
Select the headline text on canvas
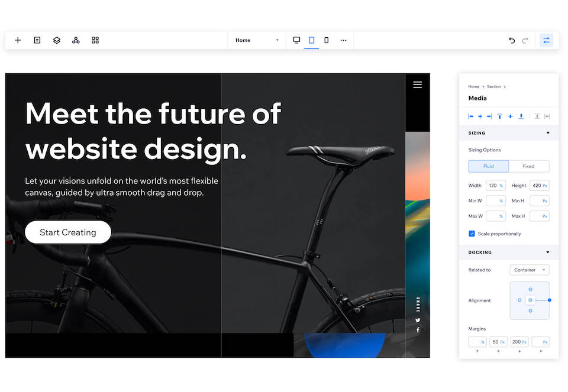point(153,131)
